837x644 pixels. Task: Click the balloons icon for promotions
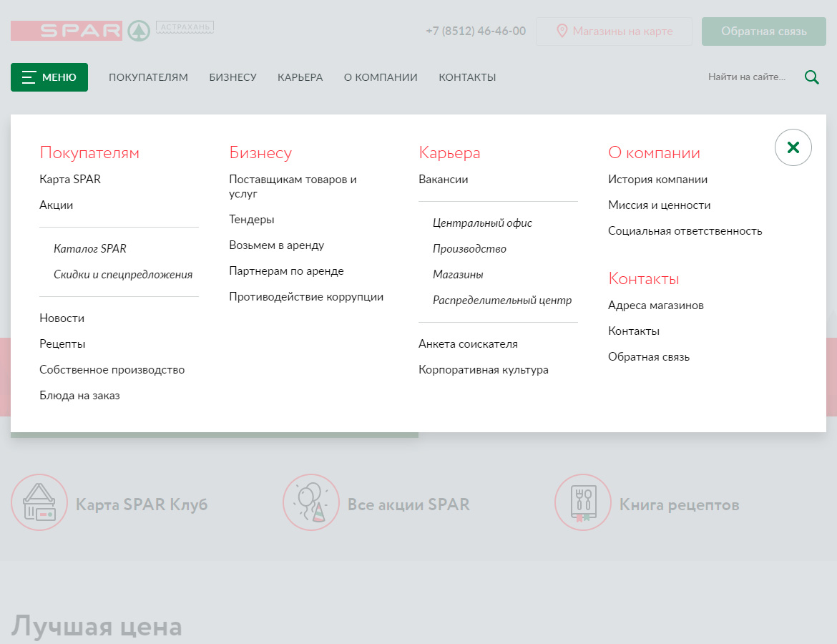[x=311, y=502]
